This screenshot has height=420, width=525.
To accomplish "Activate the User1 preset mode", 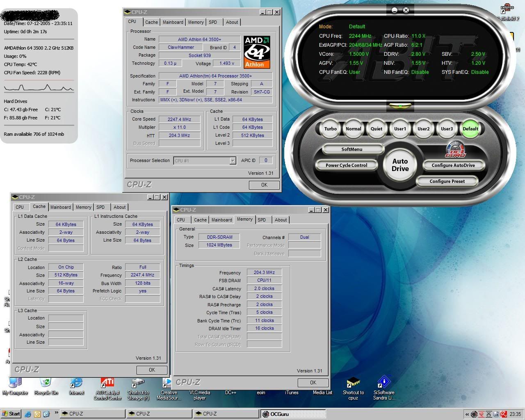I will 400,129.
